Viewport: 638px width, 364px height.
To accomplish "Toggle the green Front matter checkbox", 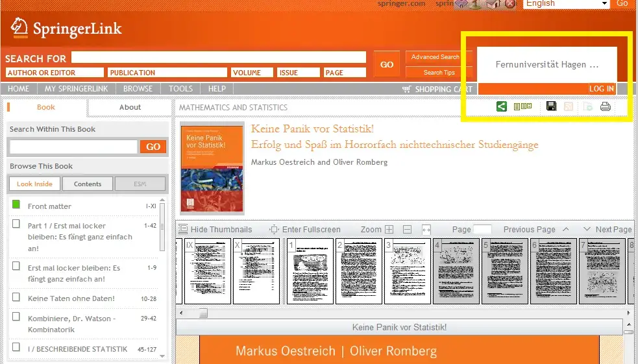I will coord(16,204).
